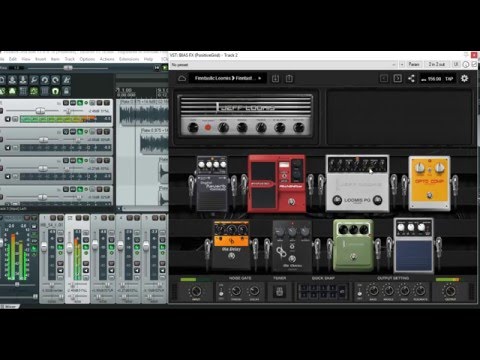Image resolution: width=480 pixels, height=360 pixels.
Task: Click the export preset icon in BIAS FX
Action: coord(289,79)
